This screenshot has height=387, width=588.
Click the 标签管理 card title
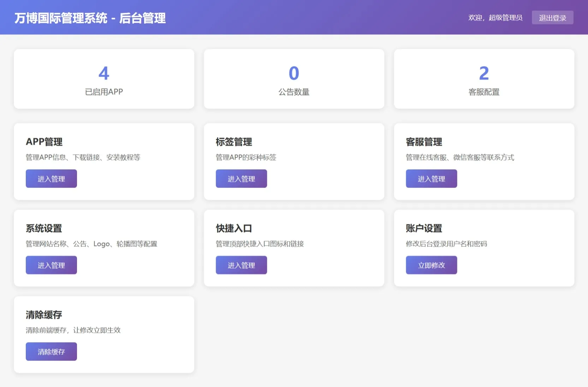(x=234, y=142)
